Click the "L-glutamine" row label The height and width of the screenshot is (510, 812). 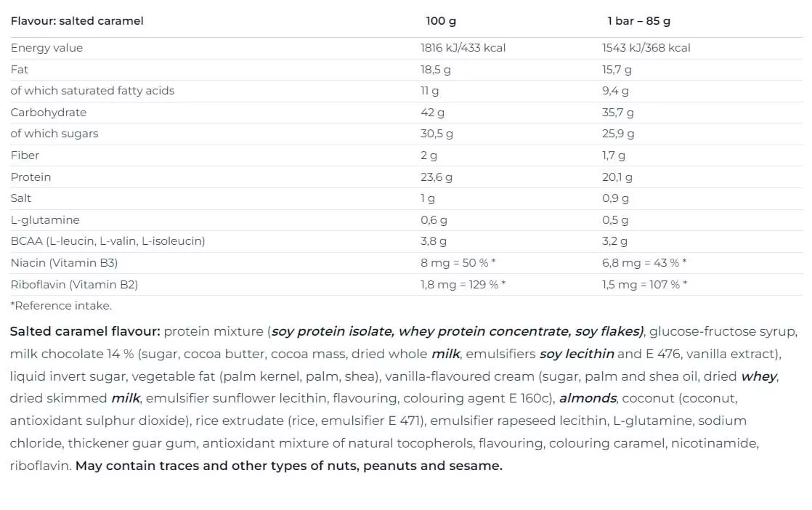(45, 220)
